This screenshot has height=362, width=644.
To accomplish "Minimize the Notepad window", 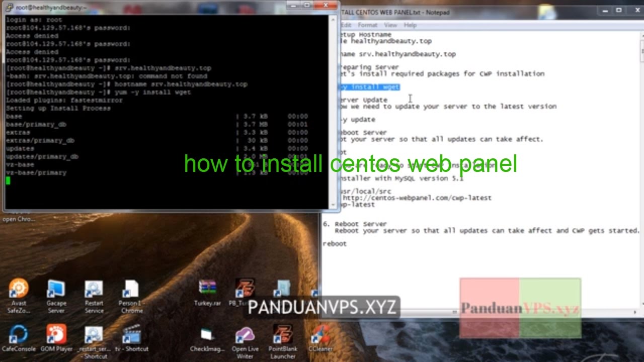I will 606,10.
